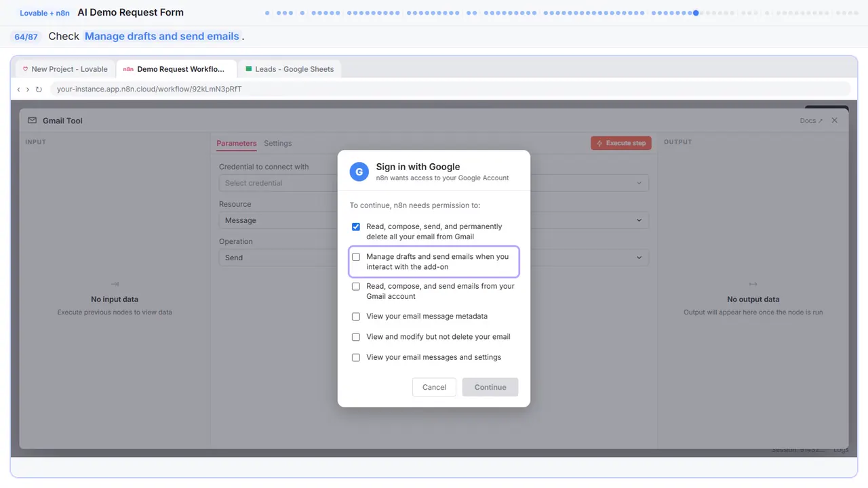This screenshot has height=488, width=868.
Task: Open the Docs link
Action: pos(811,121)
